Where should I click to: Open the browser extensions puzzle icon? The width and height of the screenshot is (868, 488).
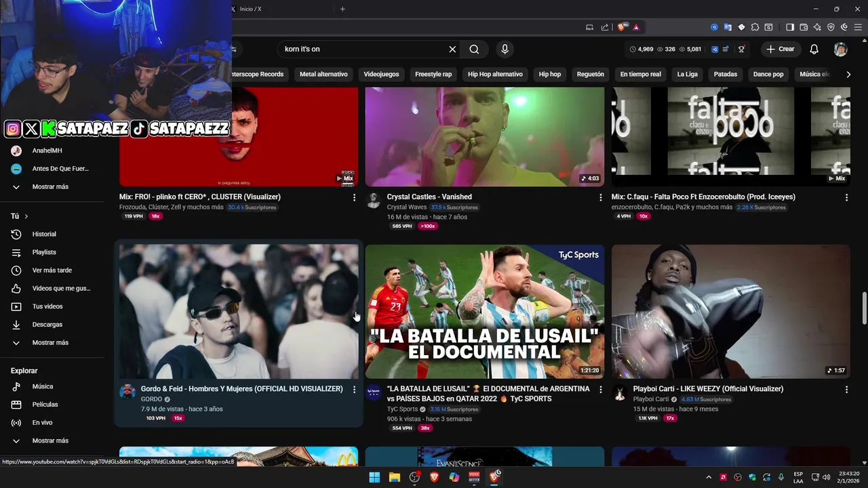point(755,27)
